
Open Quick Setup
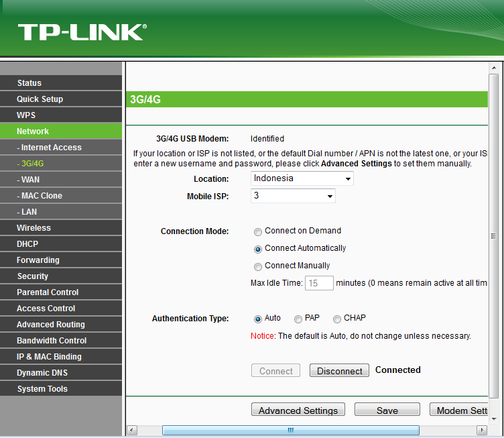pos(61,99)
